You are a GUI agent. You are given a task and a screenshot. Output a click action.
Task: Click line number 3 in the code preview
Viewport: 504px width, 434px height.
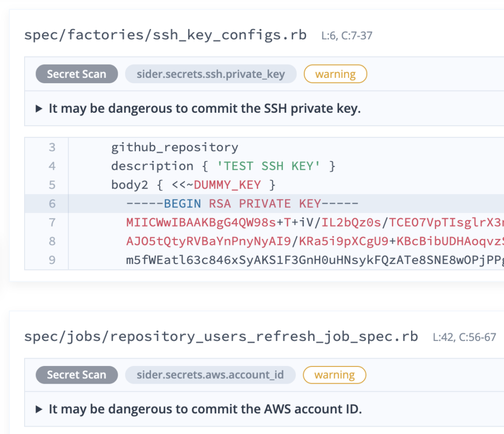[x=52, y=147]
